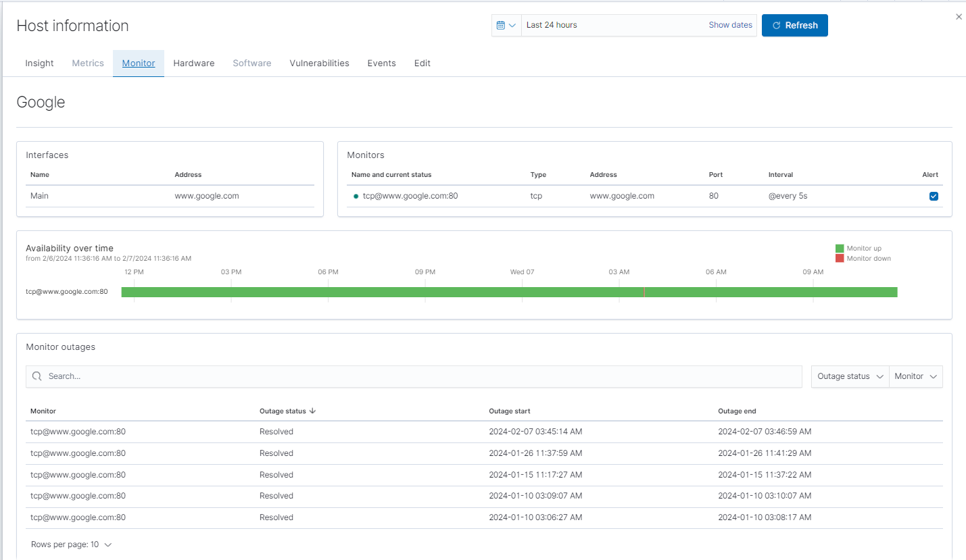This screenshot has height=560, width=966.
Task: Click outage start 2024-01-26 11:37:59 AM
Action: (x=535, y=453)
